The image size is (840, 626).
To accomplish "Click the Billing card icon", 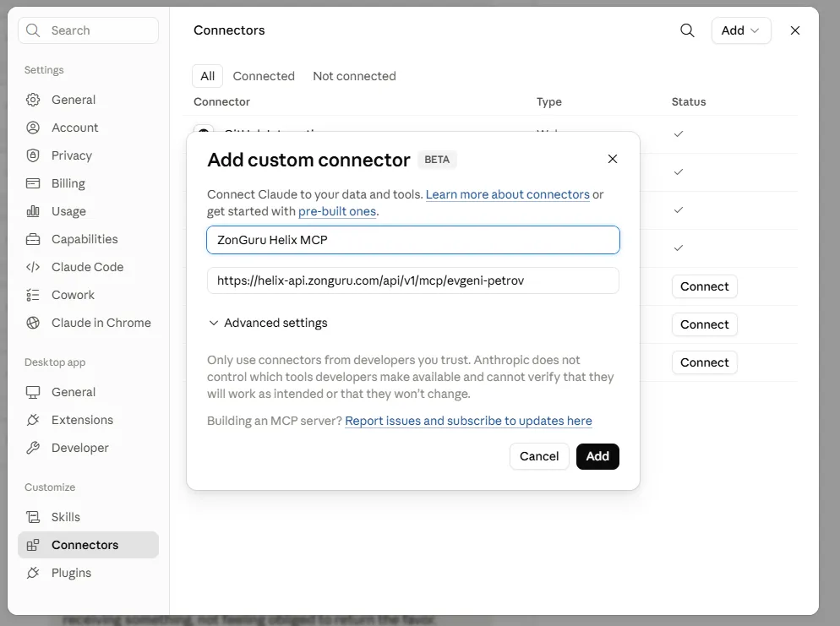I will click(33, 183).
